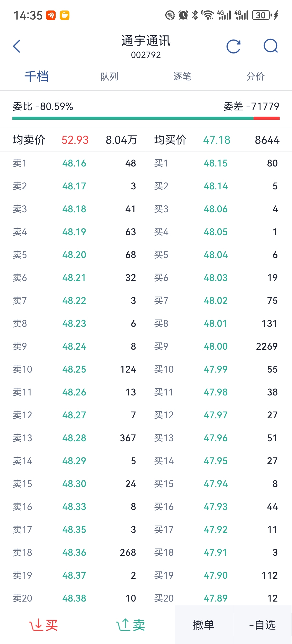Tap the 委比 ratio progress bar
Screen dimensions: 292x644
click(x=146, y=118)
